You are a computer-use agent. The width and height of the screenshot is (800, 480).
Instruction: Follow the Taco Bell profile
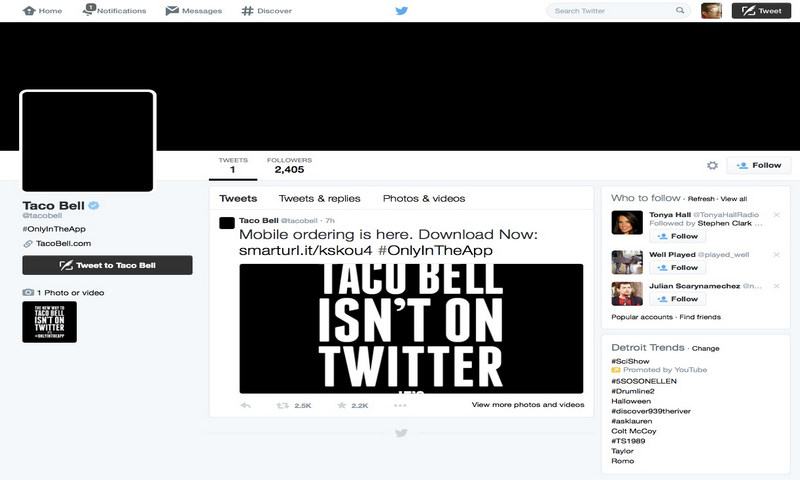pyautogui.click(x=759, y=166)
